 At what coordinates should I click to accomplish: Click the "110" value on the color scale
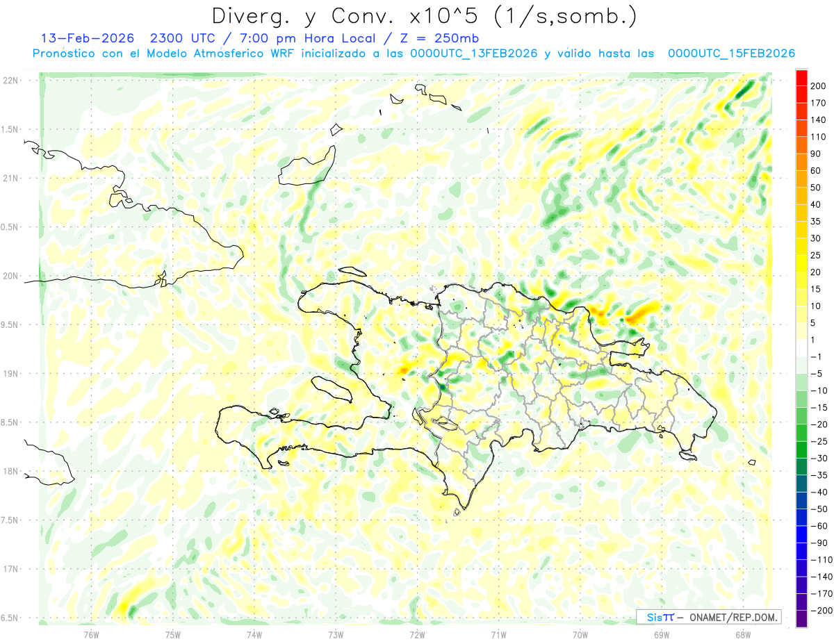point(817,137)
